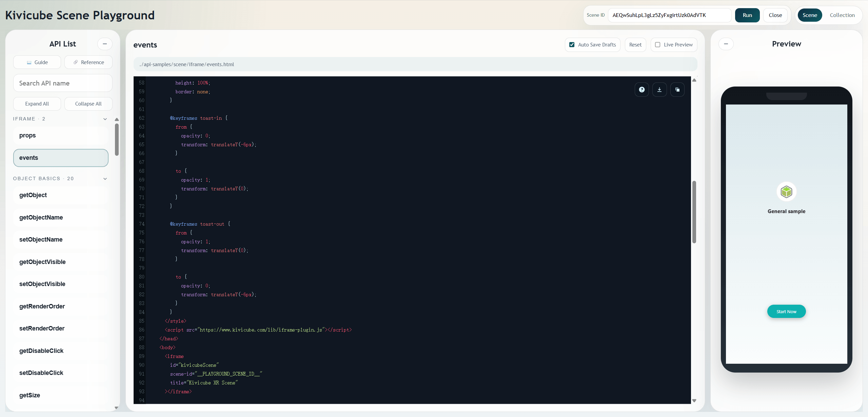868x417 pixels.
Task: Click the cube logo in the preview
Action: coord(786,192)
